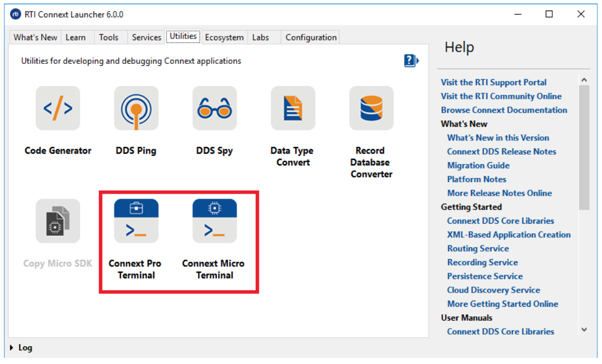Start the DDS Spy tool
602x364 pixels.
214,108
